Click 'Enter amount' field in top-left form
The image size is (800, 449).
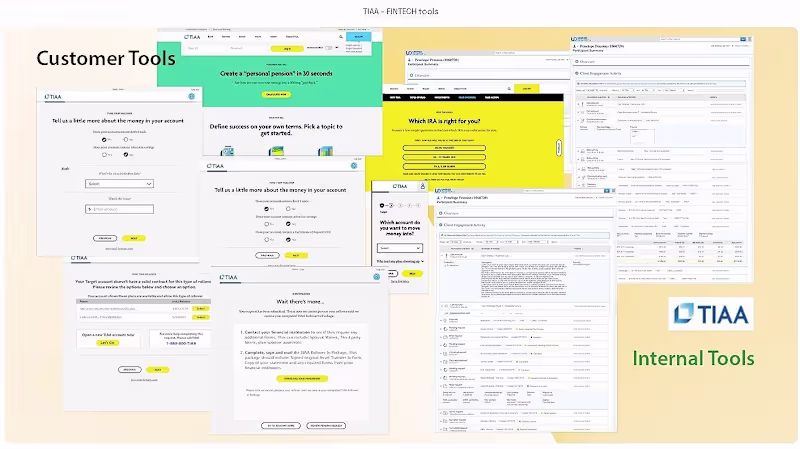tap(119, 209)
